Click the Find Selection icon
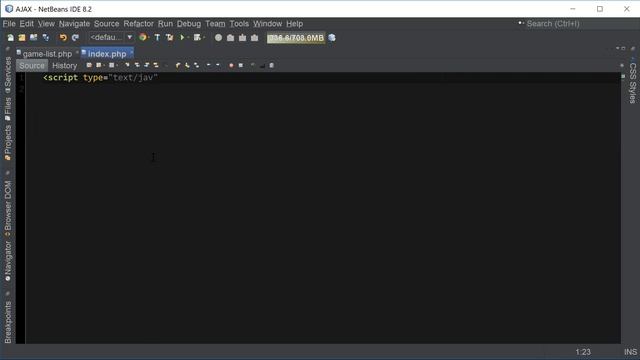 (127, 65)
